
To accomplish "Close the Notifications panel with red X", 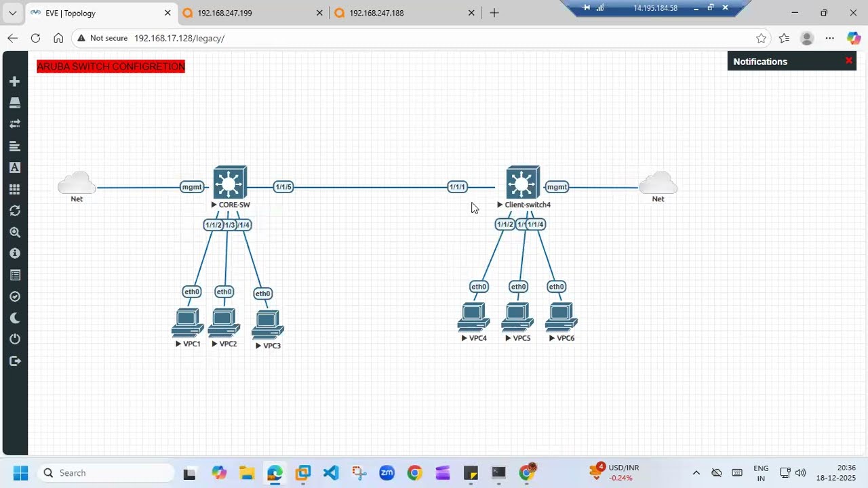I will pyautogui.click(x=848, y=61).
